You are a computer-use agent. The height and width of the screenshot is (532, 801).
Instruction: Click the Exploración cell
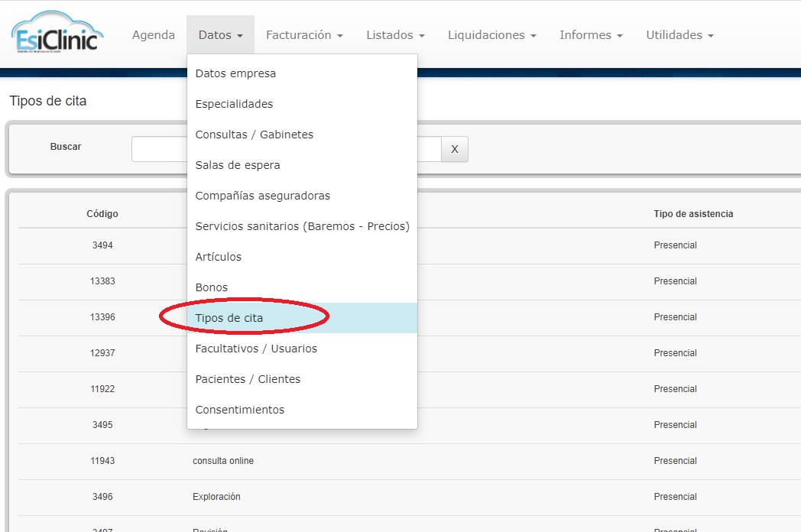pos(216,496)
